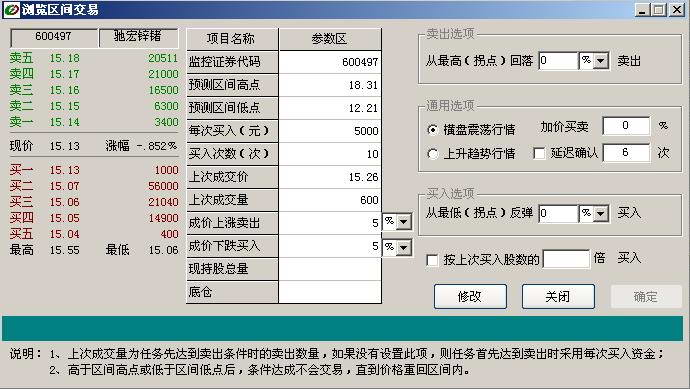This screenshot has width=690, height=391.
Task: Select the 买入次数（次） value 10
Action: (330, 154)
